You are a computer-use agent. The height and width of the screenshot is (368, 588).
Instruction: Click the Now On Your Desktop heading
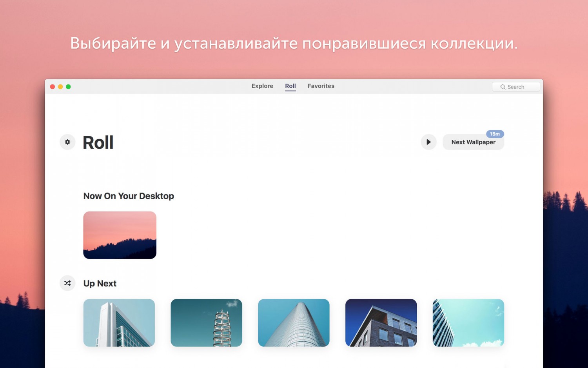[x=129, y=196]
